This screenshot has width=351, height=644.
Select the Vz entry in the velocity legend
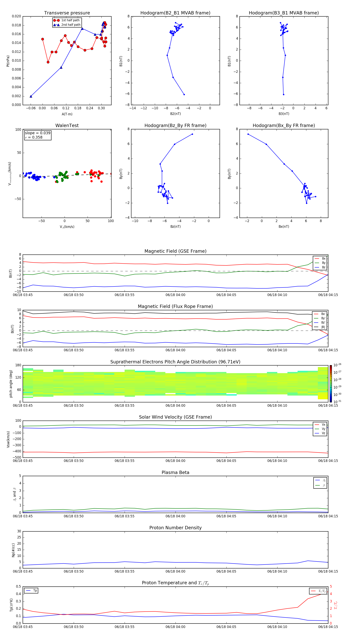tap(320, 433)
